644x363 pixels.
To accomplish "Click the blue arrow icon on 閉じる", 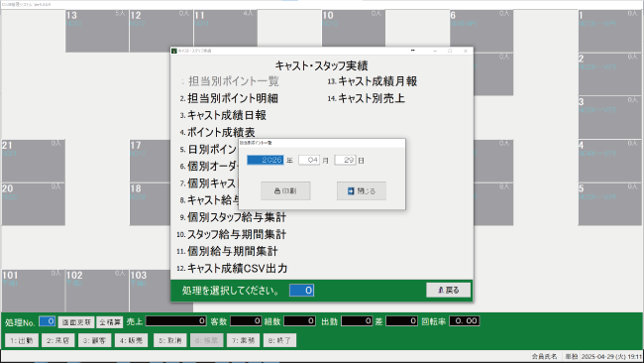I will coord(351,191).
